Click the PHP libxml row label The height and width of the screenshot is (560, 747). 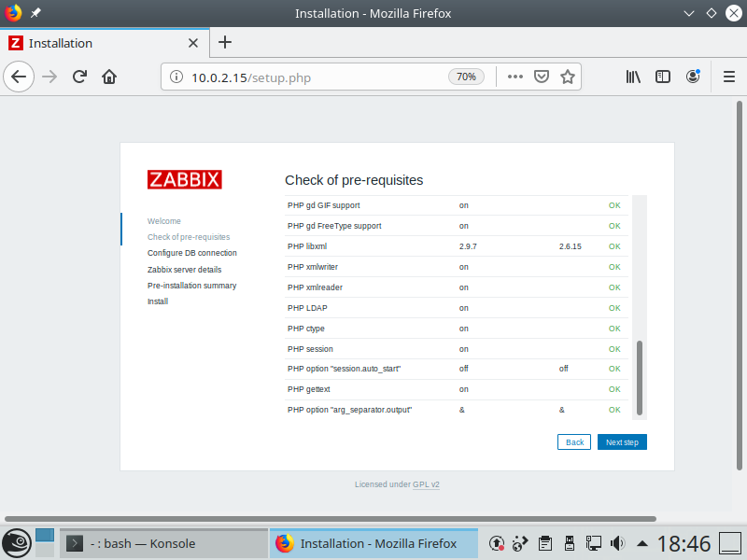point(307,246)
